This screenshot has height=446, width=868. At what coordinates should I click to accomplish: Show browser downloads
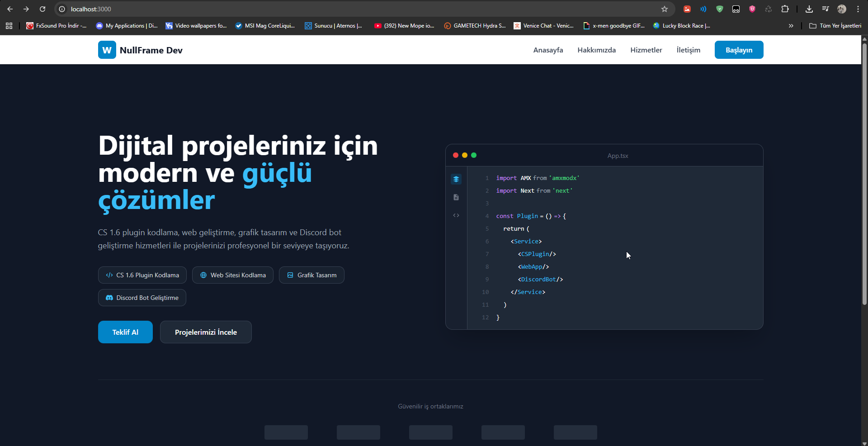point(809,9)
